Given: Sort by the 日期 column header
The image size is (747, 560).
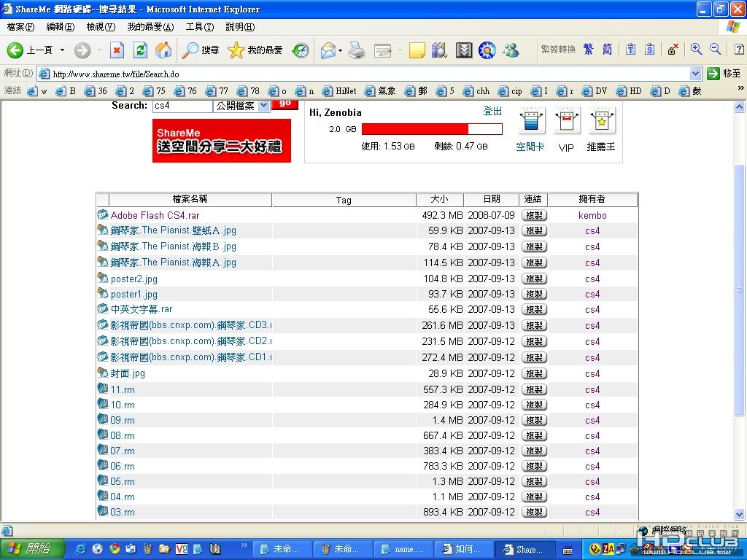Looking at the screenshot, I should (x=492, y=200).
